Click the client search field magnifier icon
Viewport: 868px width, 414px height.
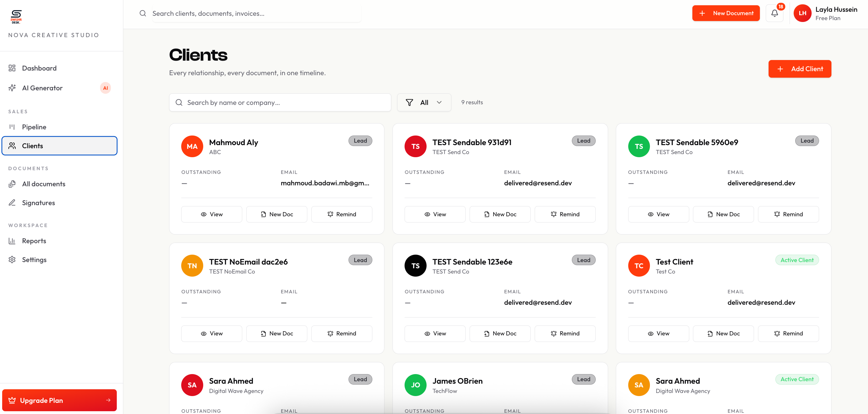point(179,102)
